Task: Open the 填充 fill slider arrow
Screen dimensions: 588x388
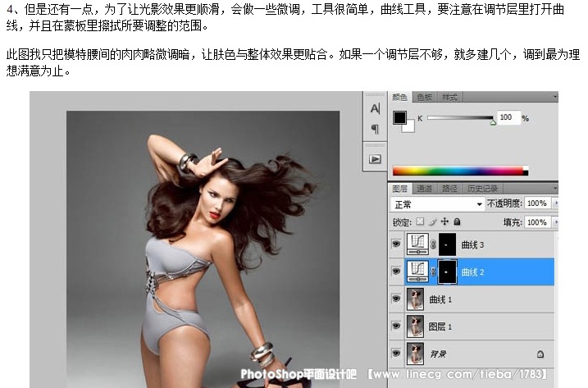Action: [x=554, y=222]
